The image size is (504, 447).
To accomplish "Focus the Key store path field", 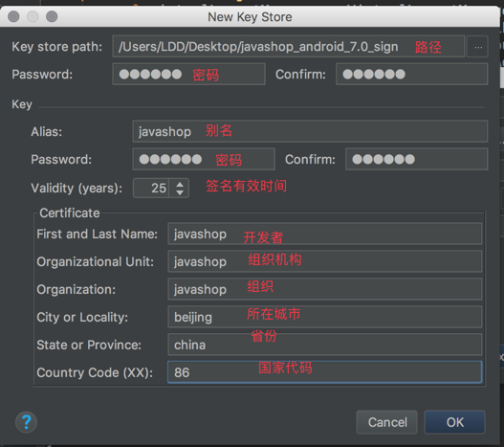I will click(288, 47).
